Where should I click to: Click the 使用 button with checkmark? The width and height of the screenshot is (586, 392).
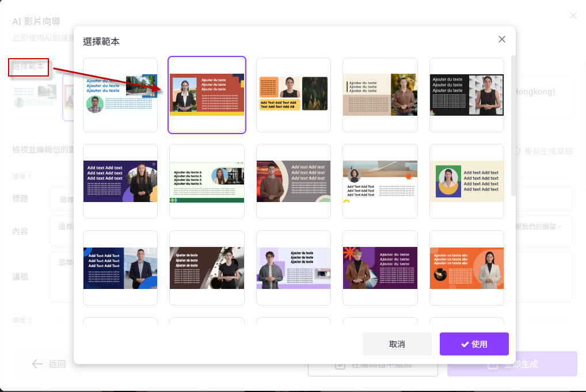pos(474,344)
